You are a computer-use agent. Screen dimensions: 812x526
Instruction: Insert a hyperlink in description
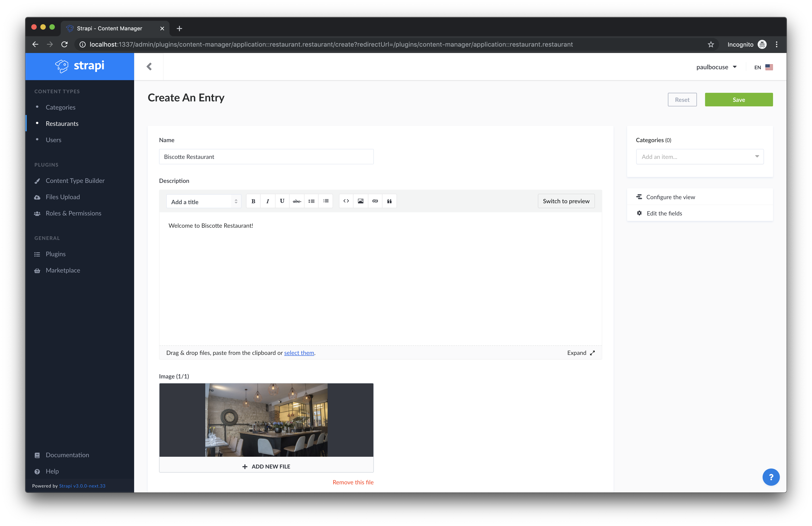[375, 201]
